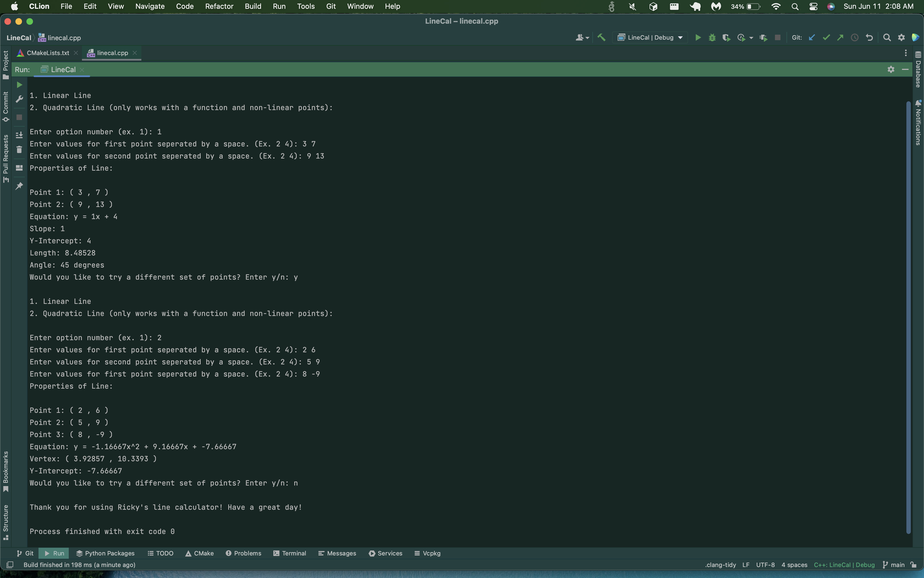The width and height of the screenshot is (924, 578).
Task: Clear console output with trash icon
Action: pos(19,149)
